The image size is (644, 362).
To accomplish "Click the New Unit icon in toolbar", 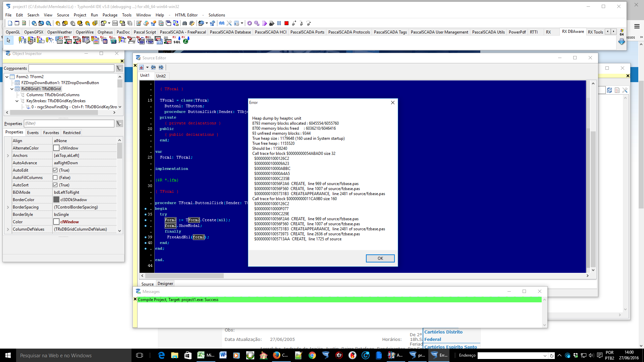I will click(x=10, y=23).
